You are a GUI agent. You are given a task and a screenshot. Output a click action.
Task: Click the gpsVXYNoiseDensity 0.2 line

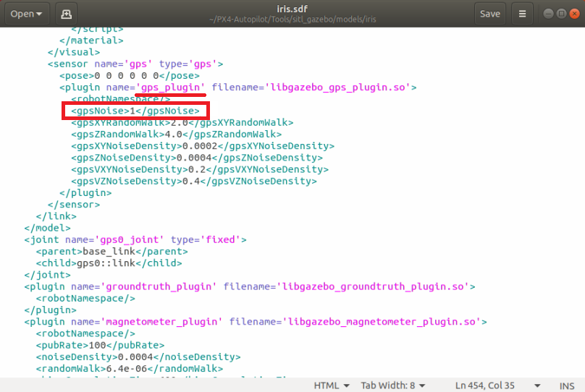(x=200, y=169)
